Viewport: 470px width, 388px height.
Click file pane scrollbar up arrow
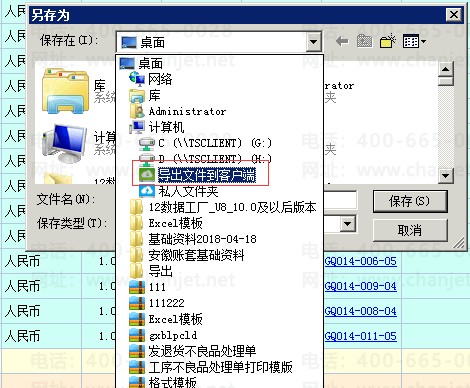(445, 70)
